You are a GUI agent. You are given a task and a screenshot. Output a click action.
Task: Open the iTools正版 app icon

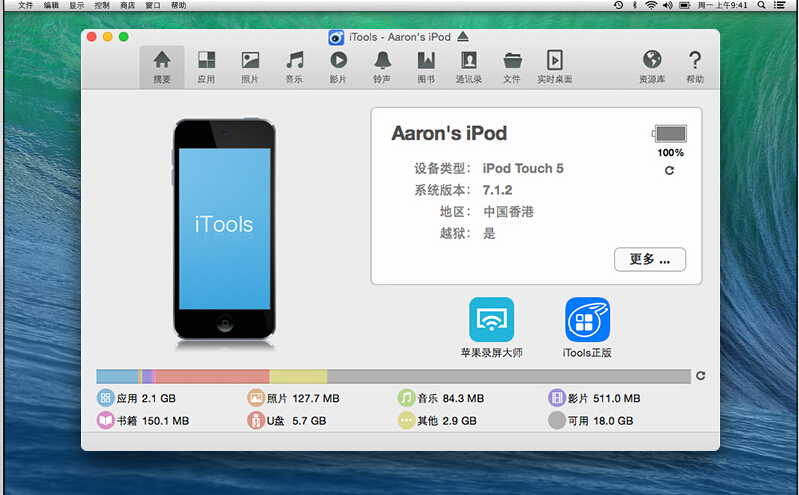[587, 320]
